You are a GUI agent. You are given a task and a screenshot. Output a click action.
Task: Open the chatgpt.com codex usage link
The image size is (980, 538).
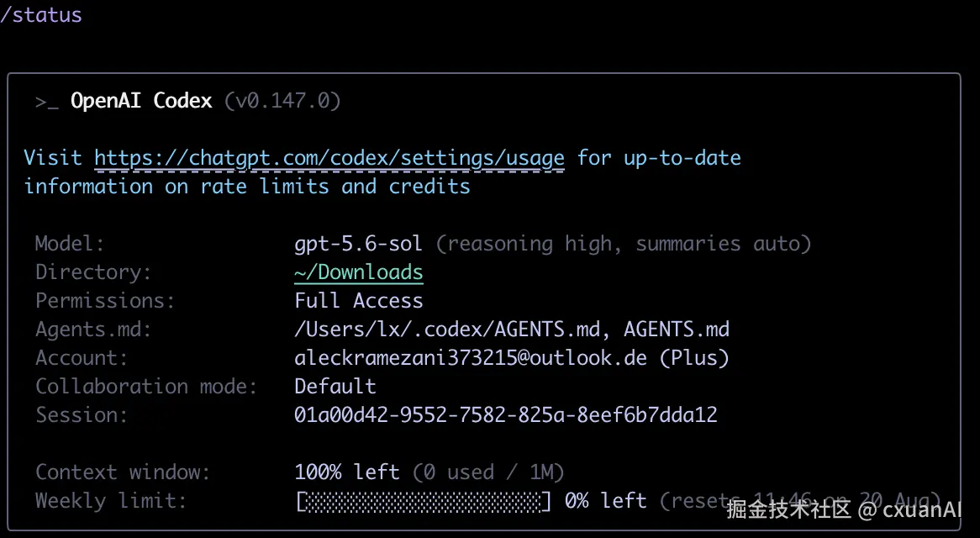(329, 158)
